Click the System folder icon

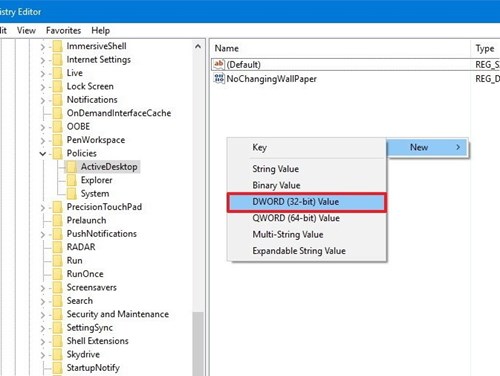point(71,194)
